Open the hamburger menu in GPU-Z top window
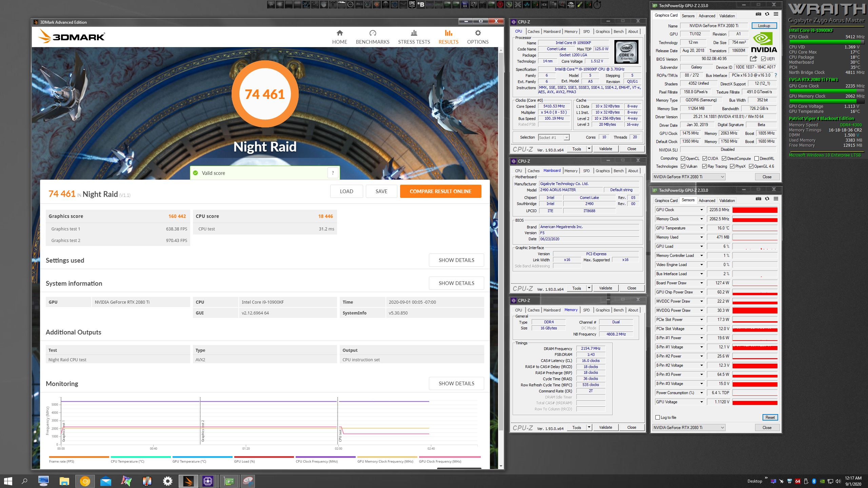This screenshot has width=868, height=488. [x=776, y=14]
